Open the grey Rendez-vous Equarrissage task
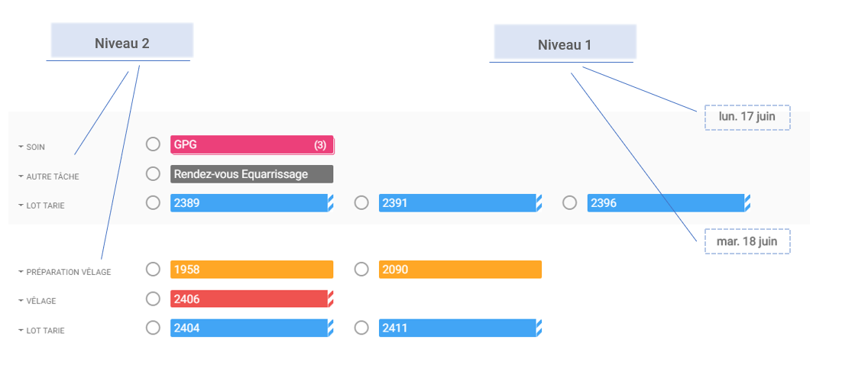 click(252, 174)
